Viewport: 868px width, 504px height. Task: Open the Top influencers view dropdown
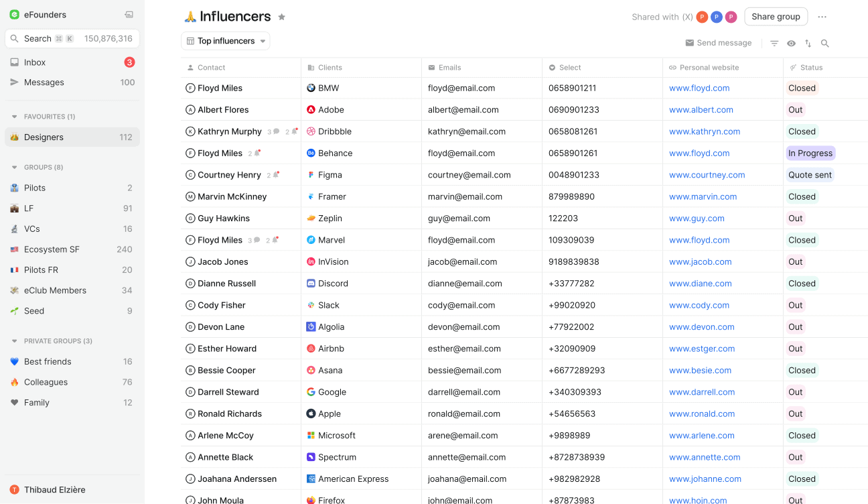click(226, 41)
